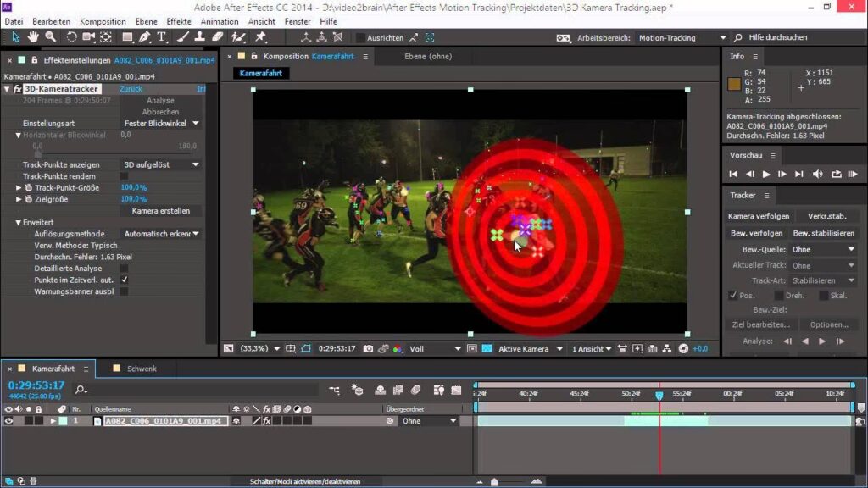Take a snapshot with camera icon
The height and width of the screenshot is (488, 868).
[368, 348]
